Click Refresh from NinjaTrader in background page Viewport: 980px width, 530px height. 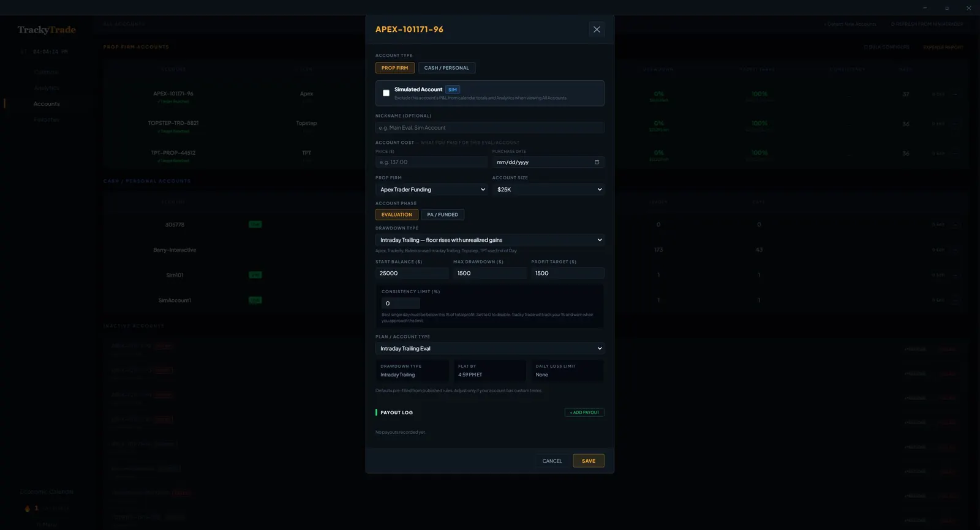(x=927, y=24)
